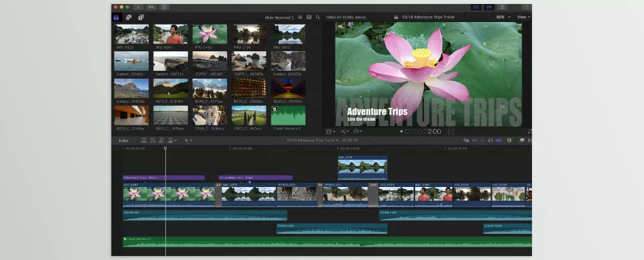Screen dimensions: 644x260
Task: Open edit options dropdown next to Overwrite
Action: (x=176, y=140)
